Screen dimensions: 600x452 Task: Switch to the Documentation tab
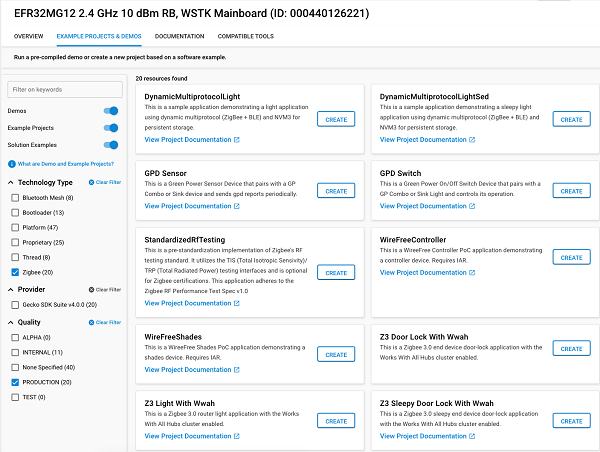tap(179, 36)
